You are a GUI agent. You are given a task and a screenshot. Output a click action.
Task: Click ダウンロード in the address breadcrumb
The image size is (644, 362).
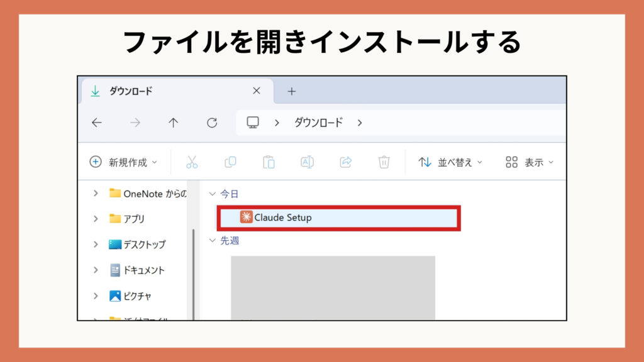click(319, 123)
